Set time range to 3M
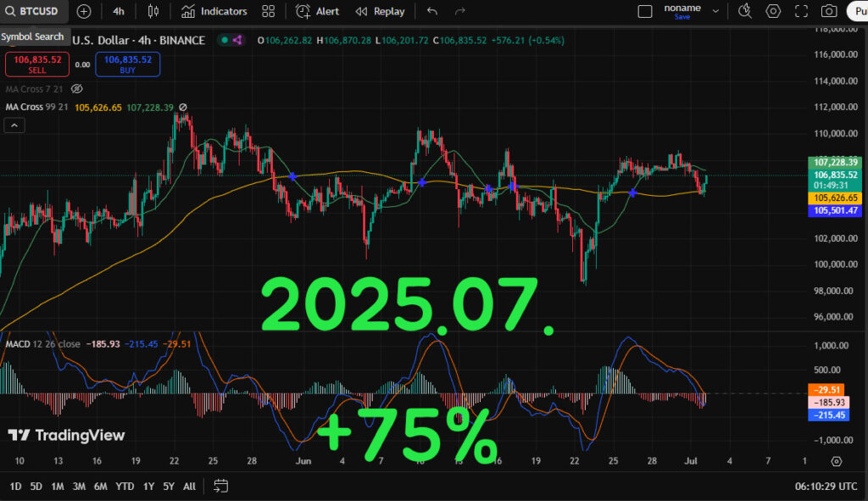This screenshot has width=868, height=501. click(x=79, y=486)
